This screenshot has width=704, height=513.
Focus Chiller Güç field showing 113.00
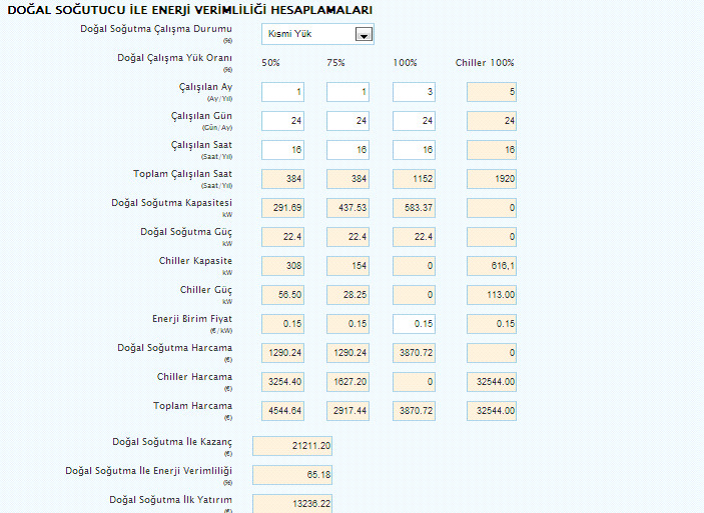point(491,295)
